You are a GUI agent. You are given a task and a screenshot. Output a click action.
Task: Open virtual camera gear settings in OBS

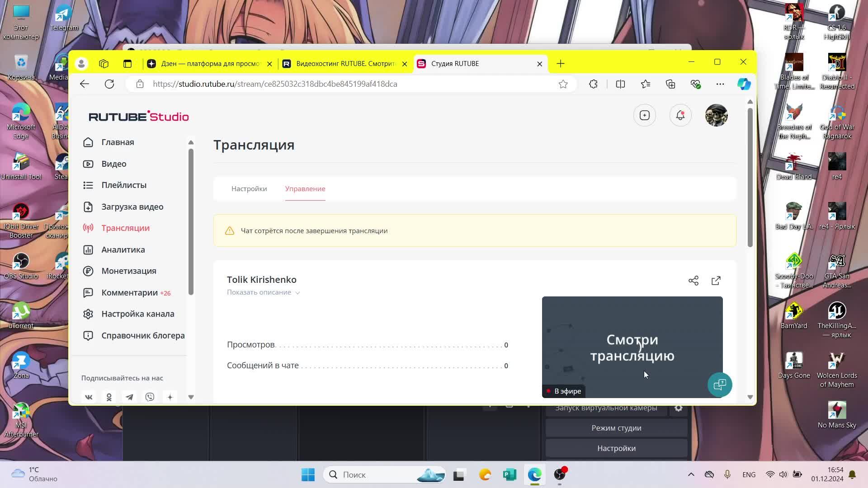[679, 408]
